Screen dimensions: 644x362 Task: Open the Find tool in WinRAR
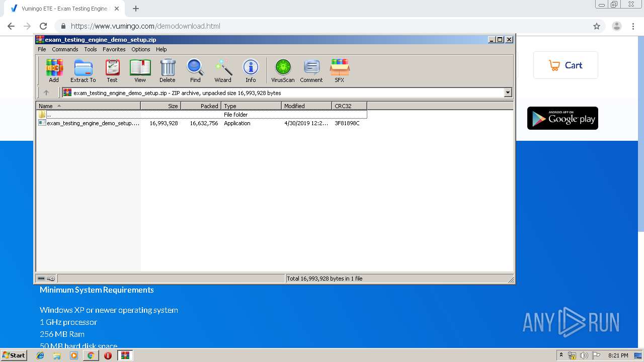[x=195, y=70]
